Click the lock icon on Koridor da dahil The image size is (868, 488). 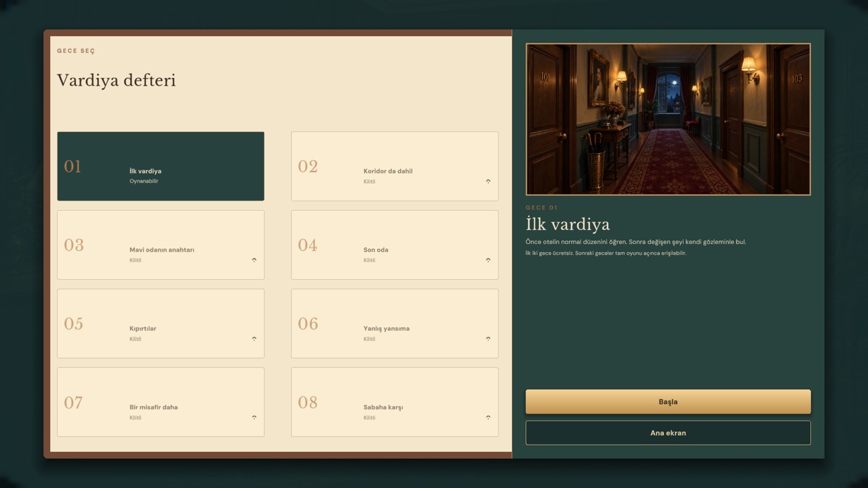click(x=488, y=181)
